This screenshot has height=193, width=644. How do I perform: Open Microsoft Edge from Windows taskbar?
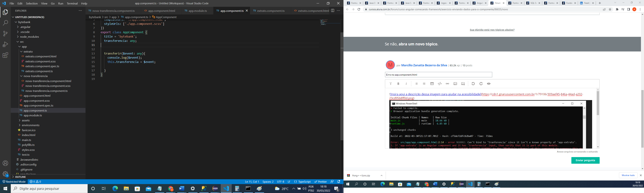(x=115, y=189)
